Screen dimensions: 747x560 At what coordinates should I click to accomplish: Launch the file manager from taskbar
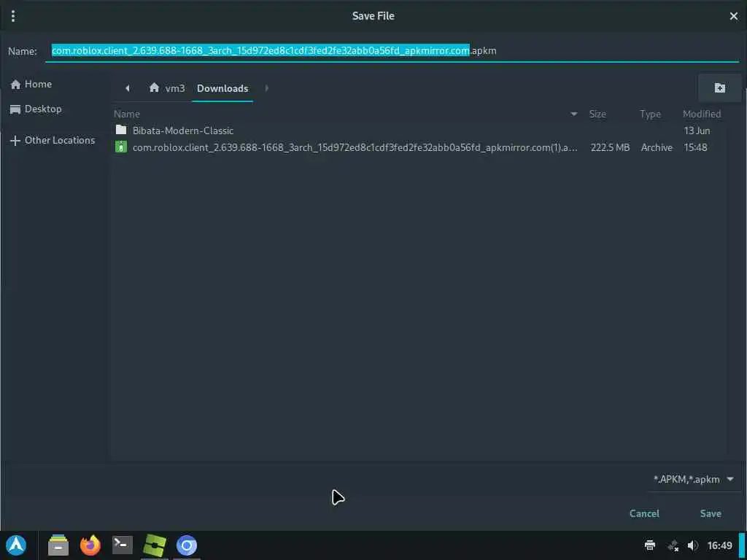(x=58, y=545)
